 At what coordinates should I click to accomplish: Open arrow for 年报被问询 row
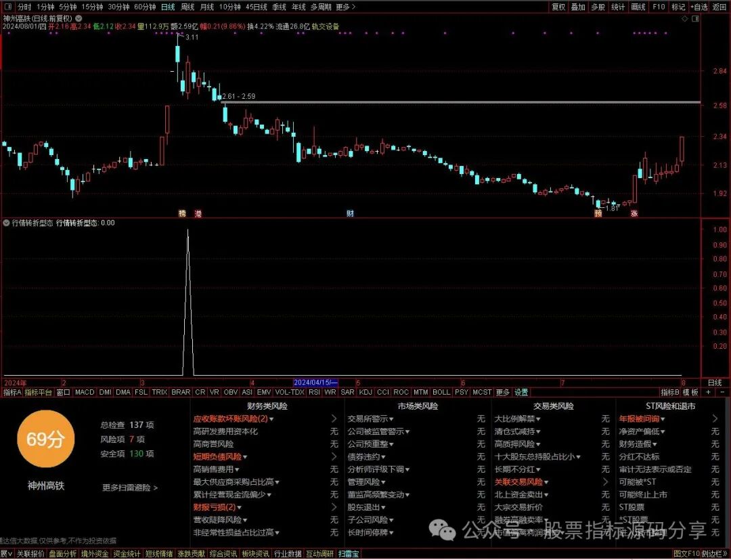715,418
